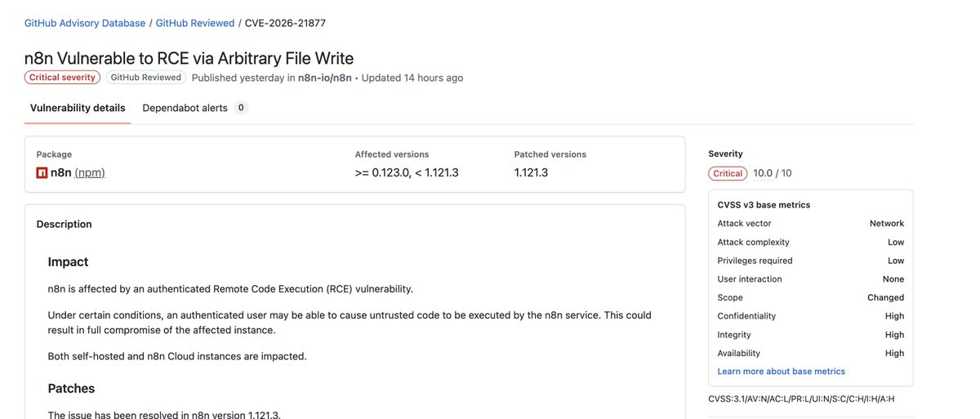The height and width of the screenshot is (419, 980).
Task: Click the Attack vector Network metric row
Action: [811, 223]
